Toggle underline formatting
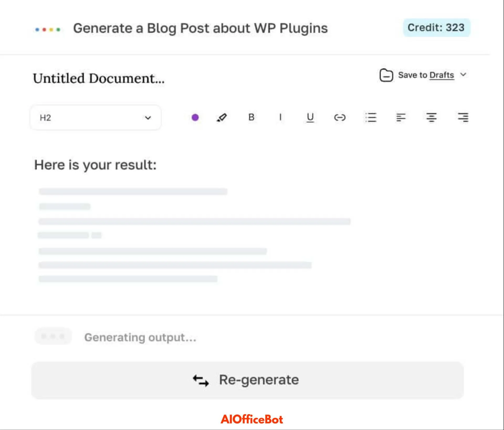504x430 pixels. (x=310, y=117)
